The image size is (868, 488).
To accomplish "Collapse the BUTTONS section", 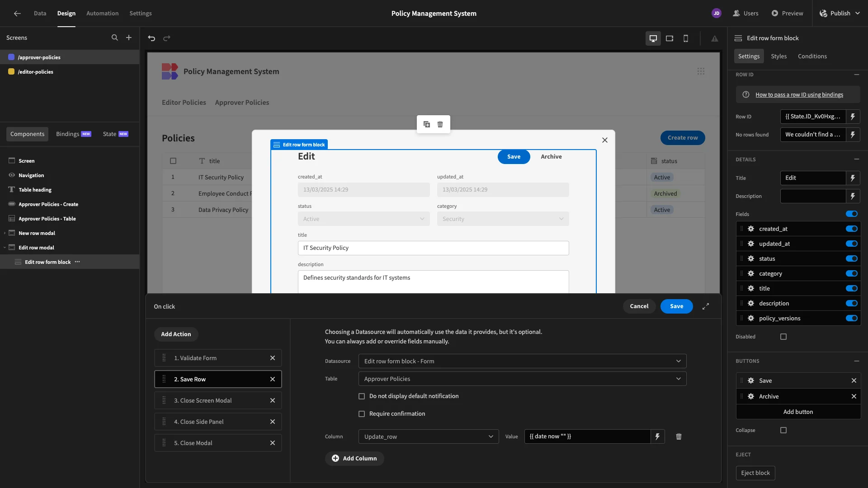I will pos(856,361).
